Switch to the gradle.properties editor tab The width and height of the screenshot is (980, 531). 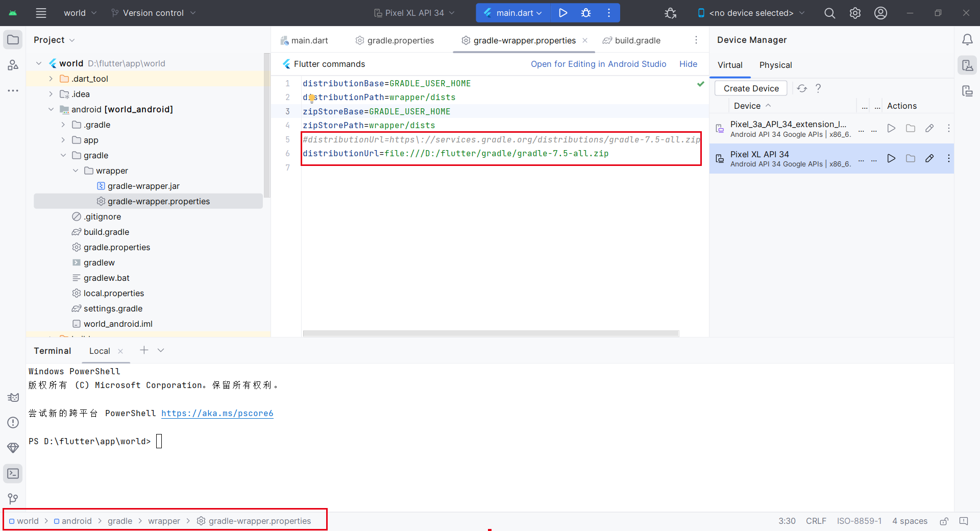click(x=395, y=40)
